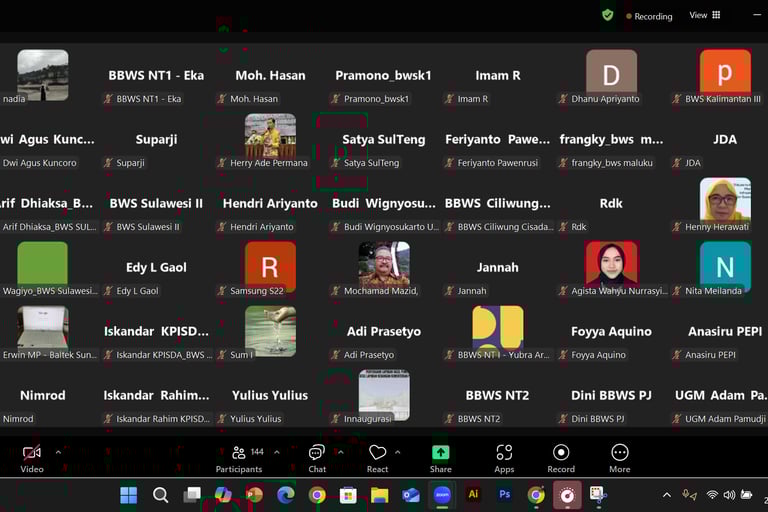Click the microphone-in-use tray icon

pos(690,495)
